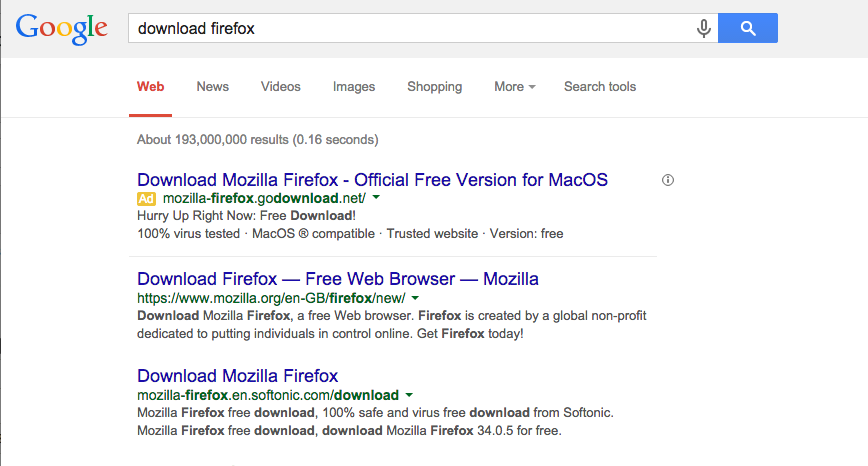Select the Images tab
The width and height of the screenshot is (868, 466).
tap(354, 87)
